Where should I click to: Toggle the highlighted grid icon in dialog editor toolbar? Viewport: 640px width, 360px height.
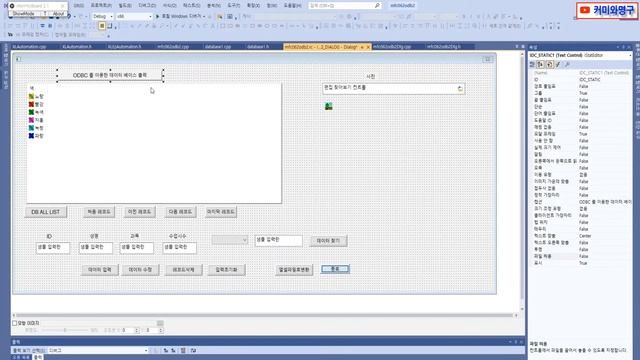(x=102, y=26)
